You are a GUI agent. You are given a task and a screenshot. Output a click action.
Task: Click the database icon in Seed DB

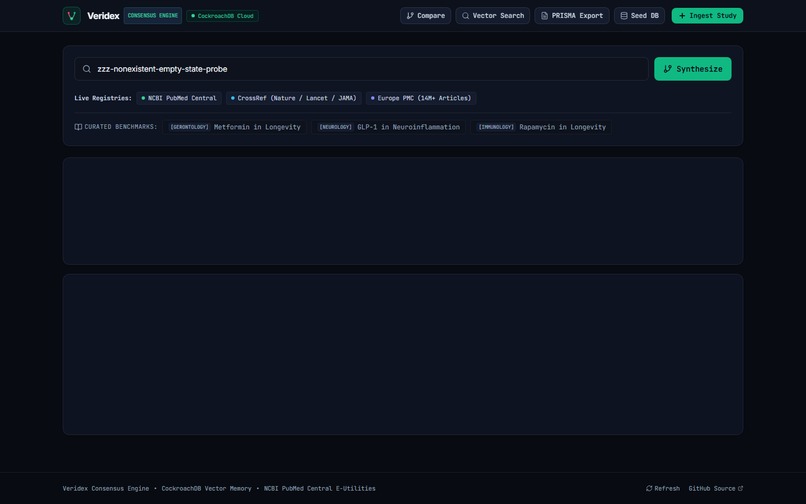(624, 16)
